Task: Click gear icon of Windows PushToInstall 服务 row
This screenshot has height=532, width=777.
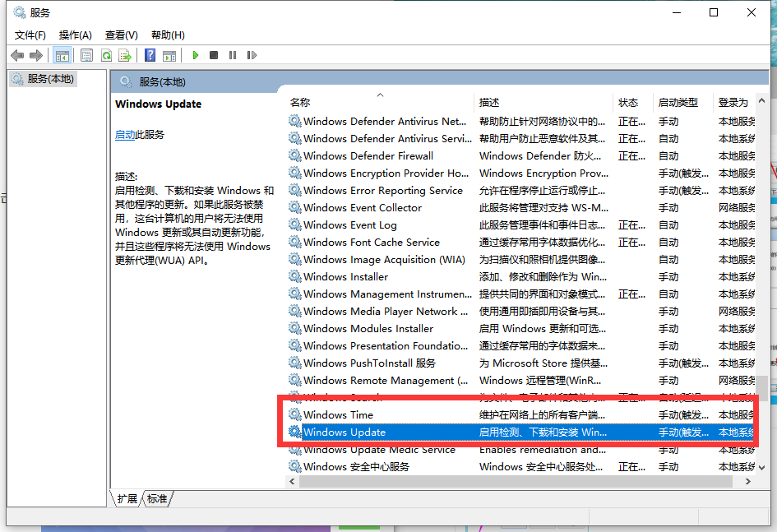Action: pyautogui.click(x=295, y=363)
